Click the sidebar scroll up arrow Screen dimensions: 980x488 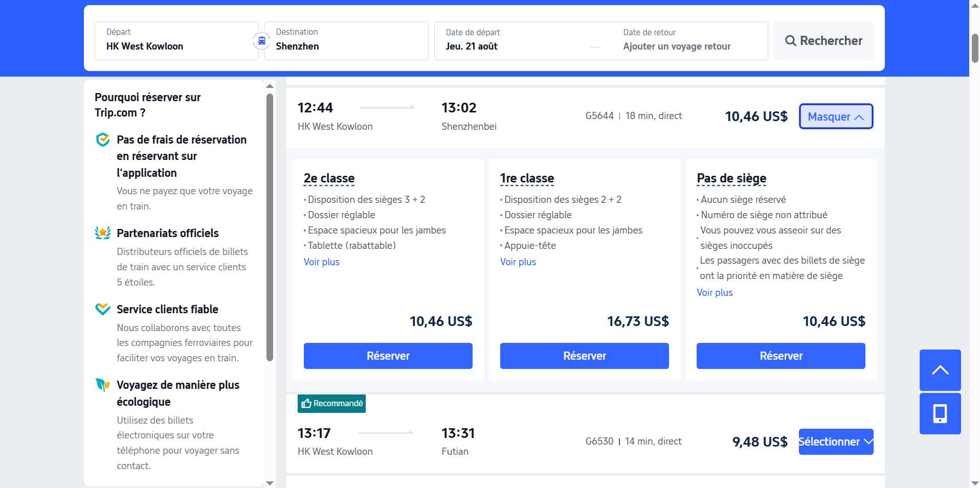tap(270, 86)
